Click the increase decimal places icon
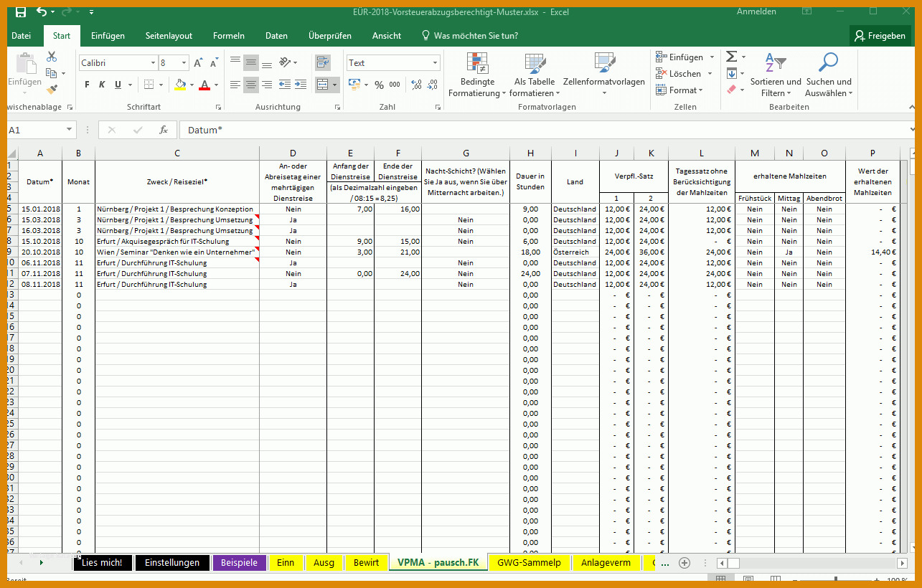 click(x=415, y=85)
